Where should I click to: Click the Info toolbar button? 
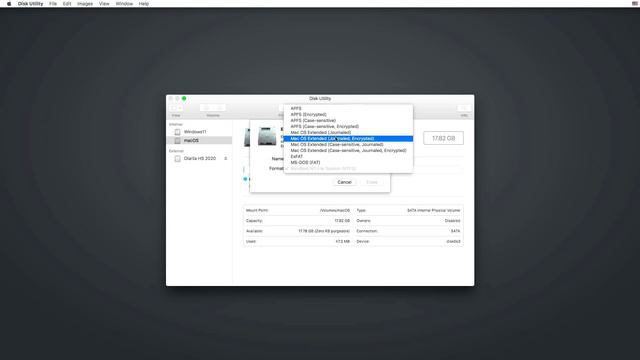click(x=464, y=108)
